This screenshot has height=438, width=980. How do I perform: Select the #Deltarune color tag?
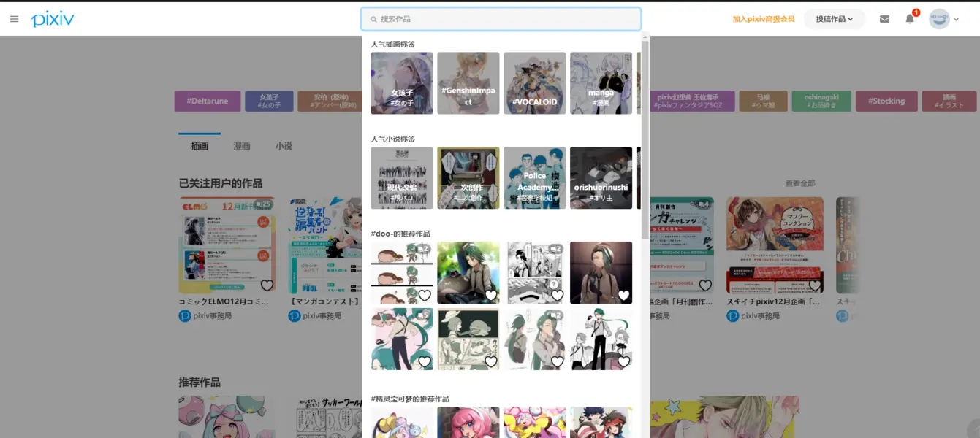[208, 101]
